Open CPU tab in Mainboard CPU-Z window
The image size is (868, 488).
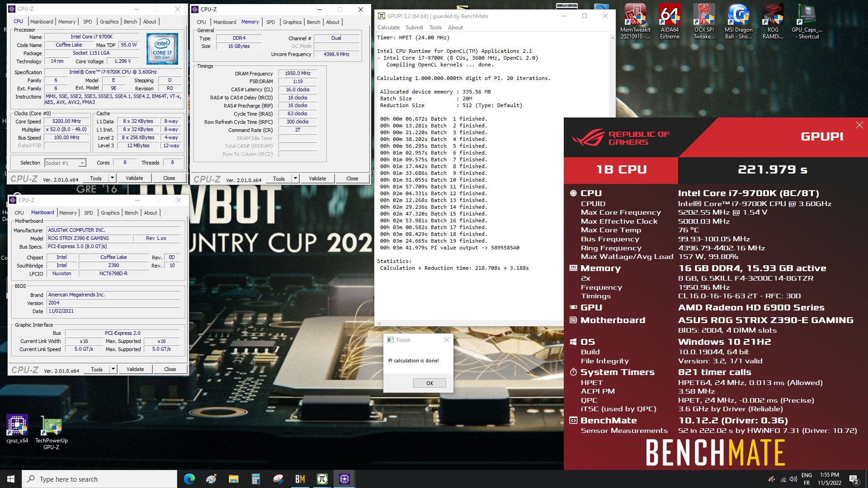pos(19,213)
